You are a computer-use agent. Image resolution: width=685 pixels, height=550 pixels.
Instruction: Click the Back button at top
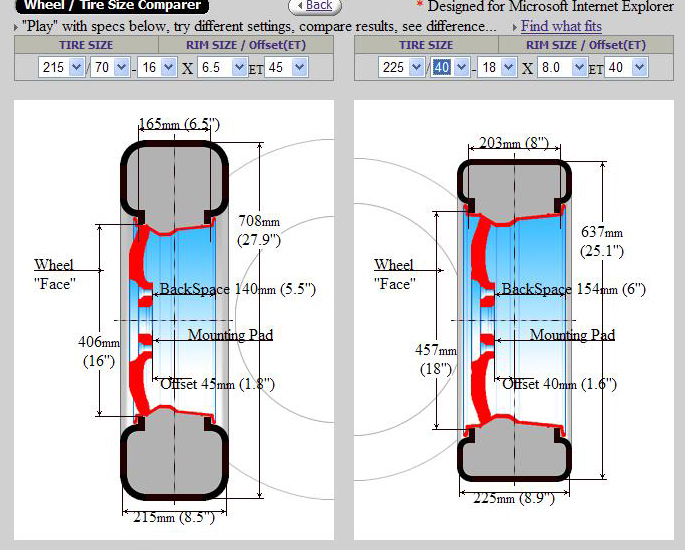coord(314,6)
